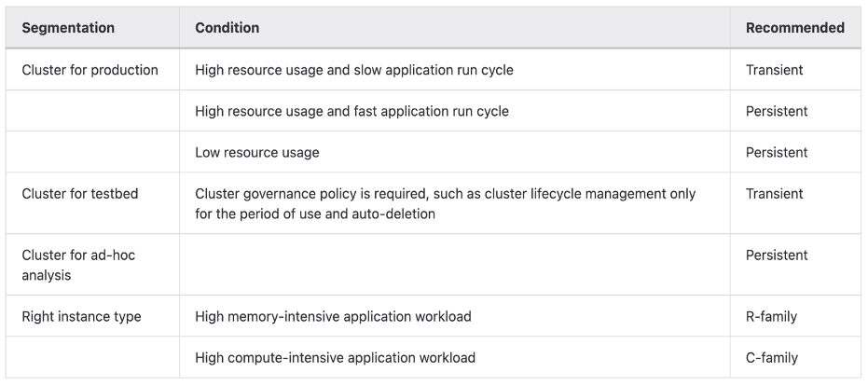
Task: Select Transient in the testbed row
Action: point(774,194)
